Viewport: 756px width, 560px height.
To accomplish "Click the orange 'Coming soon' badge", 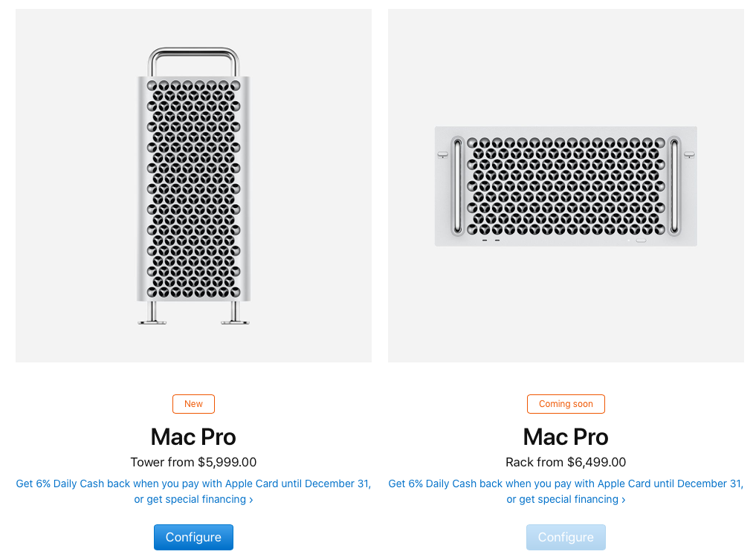I will pyautogui.click(x=566, y=404).
